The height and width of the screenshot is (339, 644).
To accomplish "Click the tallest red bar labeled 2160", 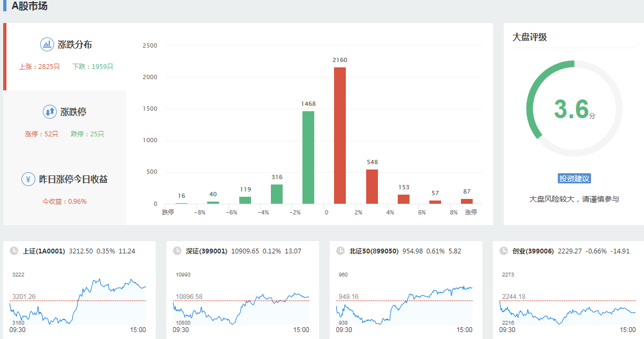I will 340,136.
